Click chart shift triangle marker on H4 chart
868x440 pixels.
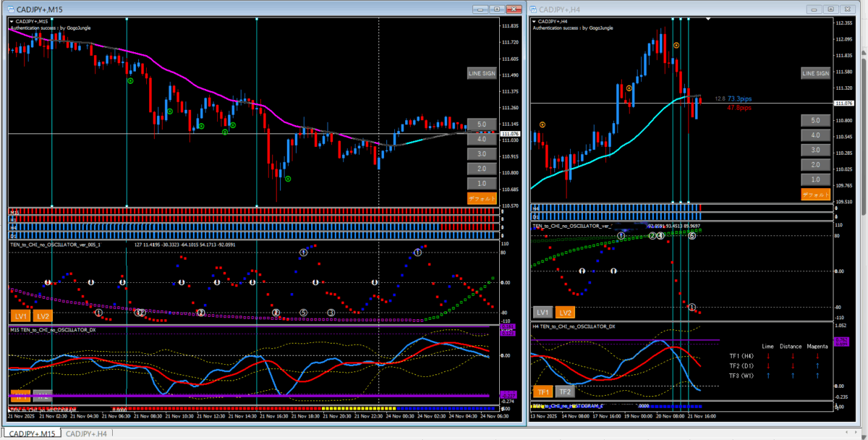pyautogui.click(x=707, y=17)
